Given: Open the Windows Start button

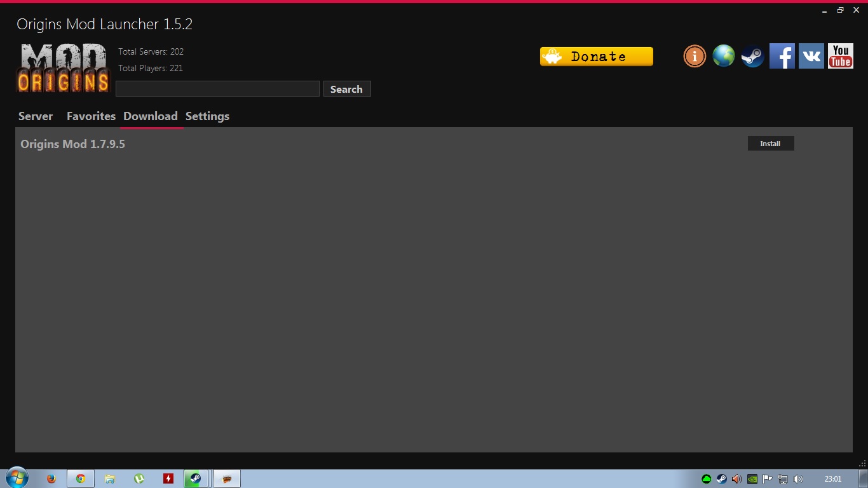Looking at the screenshot, I should tap(16, 478).
